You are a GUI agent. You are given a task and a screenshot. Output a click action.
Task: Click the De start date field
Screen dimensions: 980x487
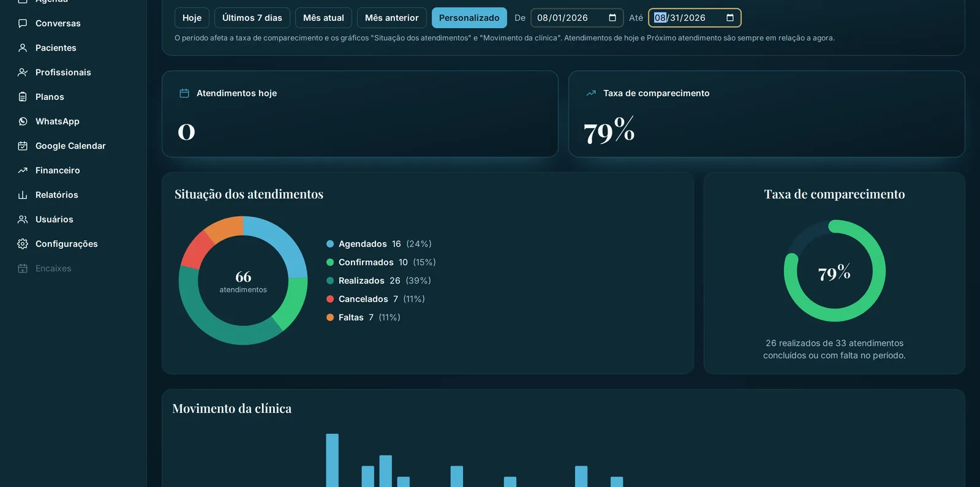tap(577, 18)
